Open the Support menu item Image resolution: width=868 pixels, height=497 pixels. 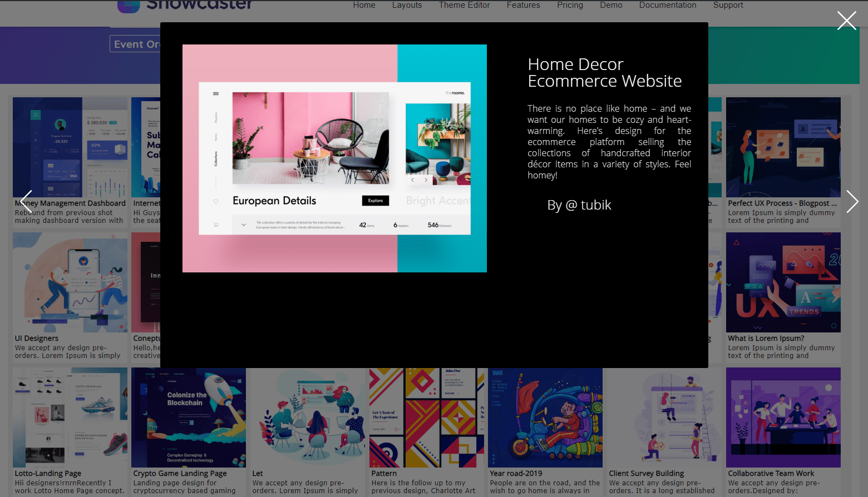(728, 5)
